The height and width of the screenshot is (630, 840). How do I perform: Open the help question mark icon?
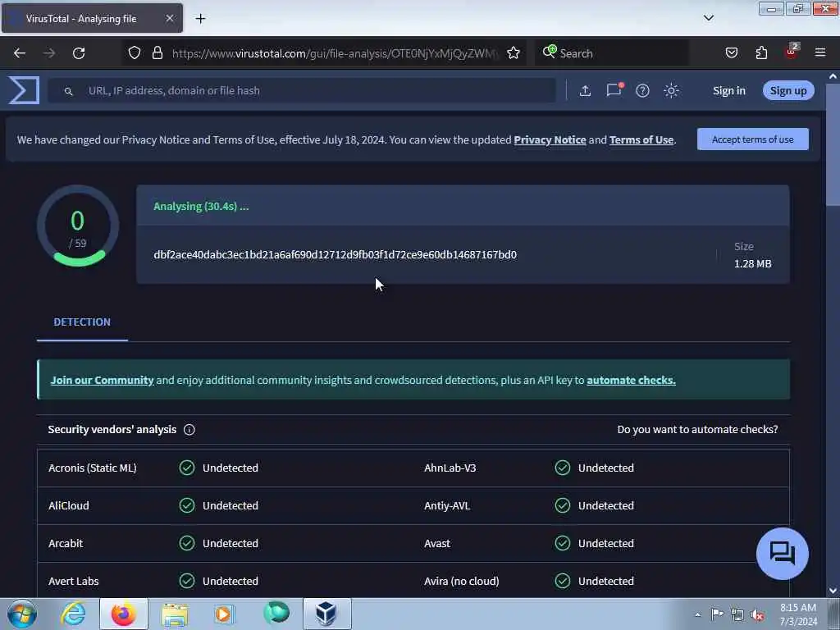(x=642, y=90)
